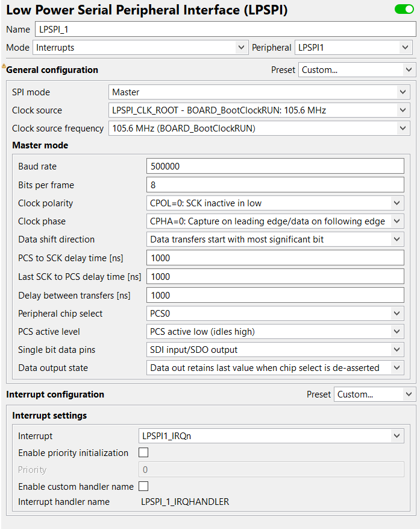This screenshot has height=529, width=420.
Task: Open the Clock polarity dropdown
Action: click(x=275, y=203)
